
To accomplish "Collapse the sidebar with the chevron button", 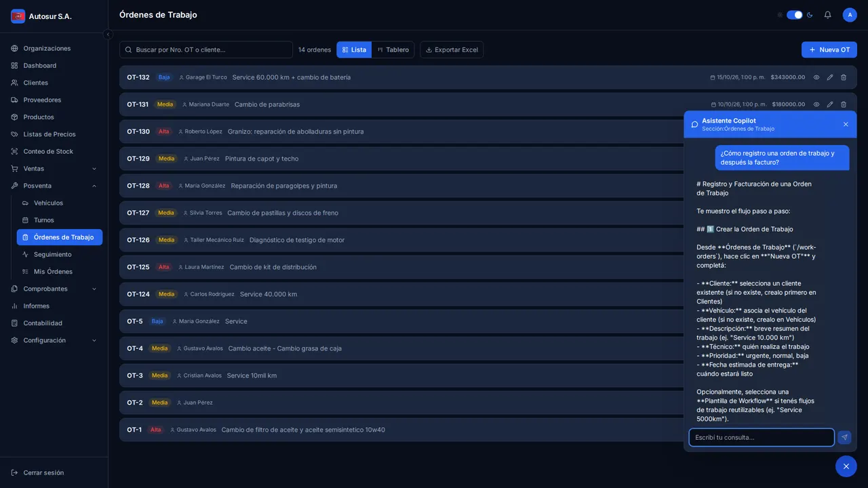I will click(x=108, y=35).
